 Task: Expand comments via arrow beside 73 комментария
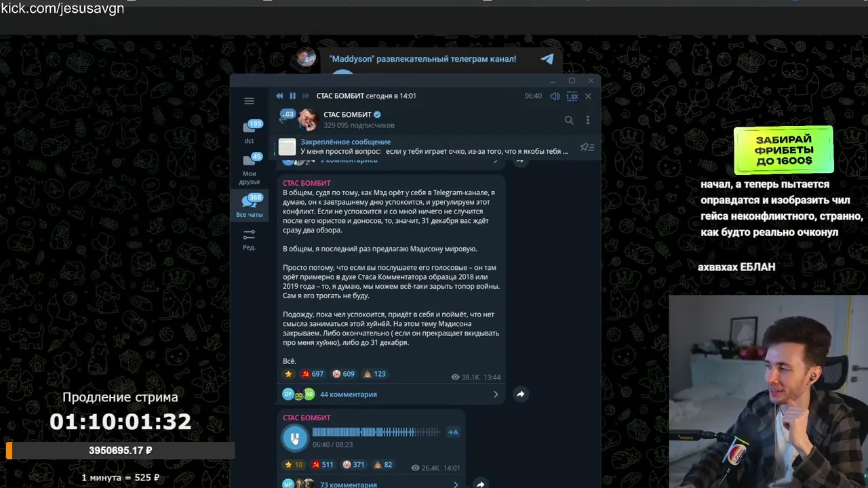click(x=456, y=485)
